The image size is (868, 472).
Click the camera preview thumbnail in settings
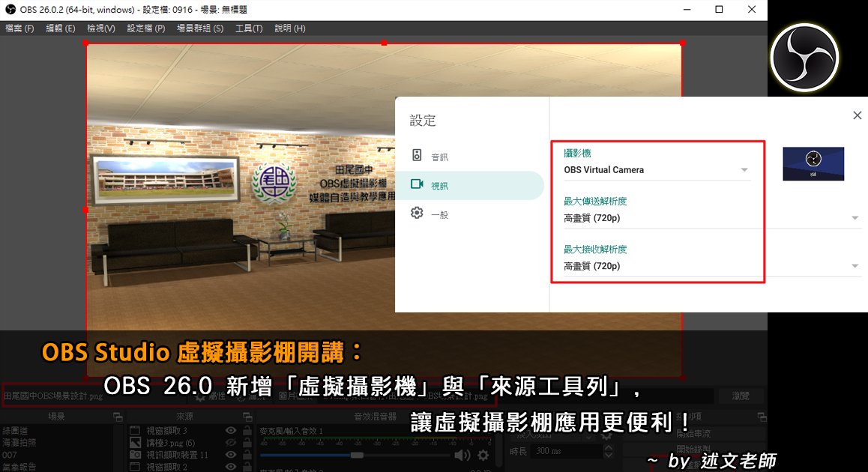point(813,164)
